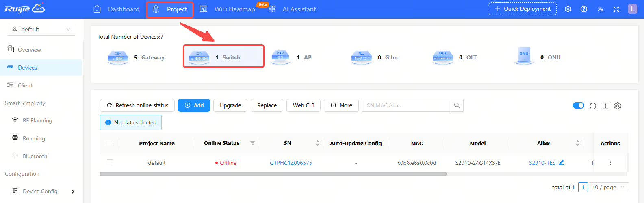
Task: Click the language translation icon
Action: coord(600,9)
